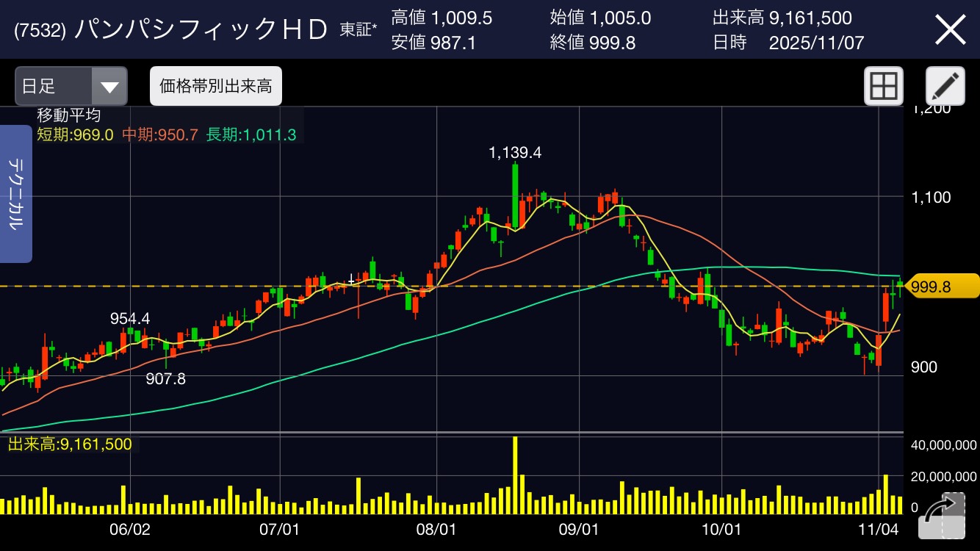Open the テクニカル side tab
The width and height of the screenshot is (980, 551).
(x=15, y=194)
